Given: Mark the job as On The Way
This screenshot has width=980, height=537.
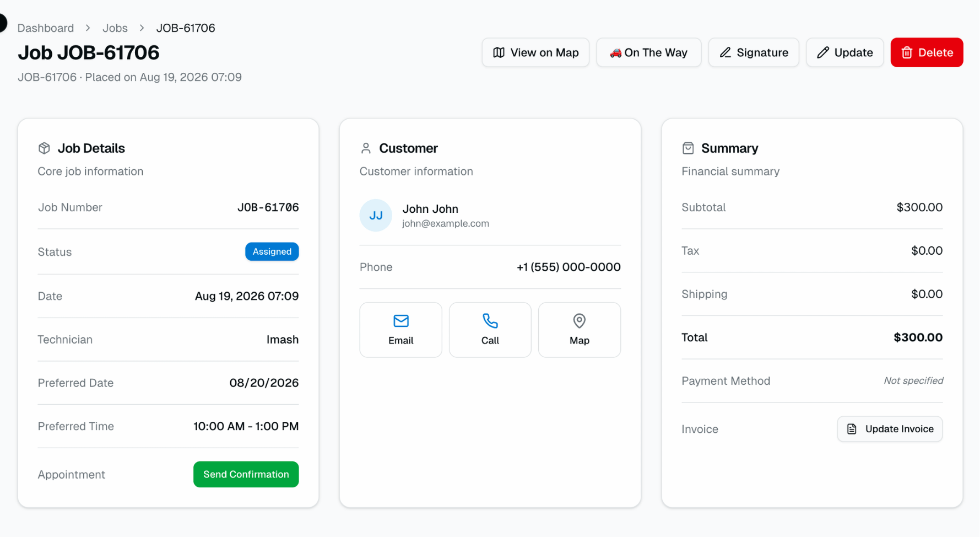Looking at the screenshot, I should tap(648, 52).
